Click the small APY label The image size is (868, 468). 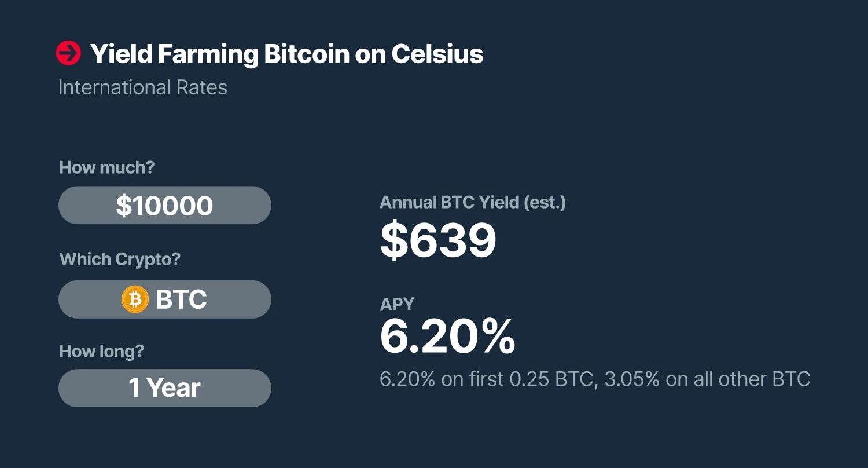click(397, 304)
